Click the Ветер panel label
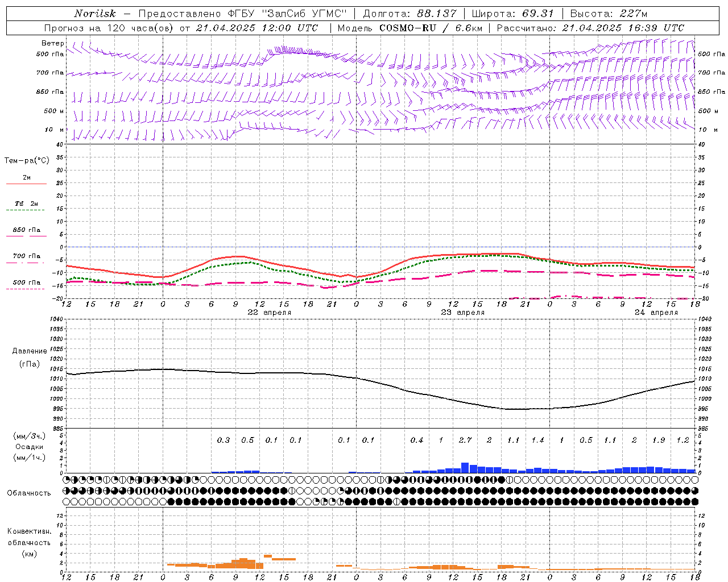 click(x=53, y=43)
